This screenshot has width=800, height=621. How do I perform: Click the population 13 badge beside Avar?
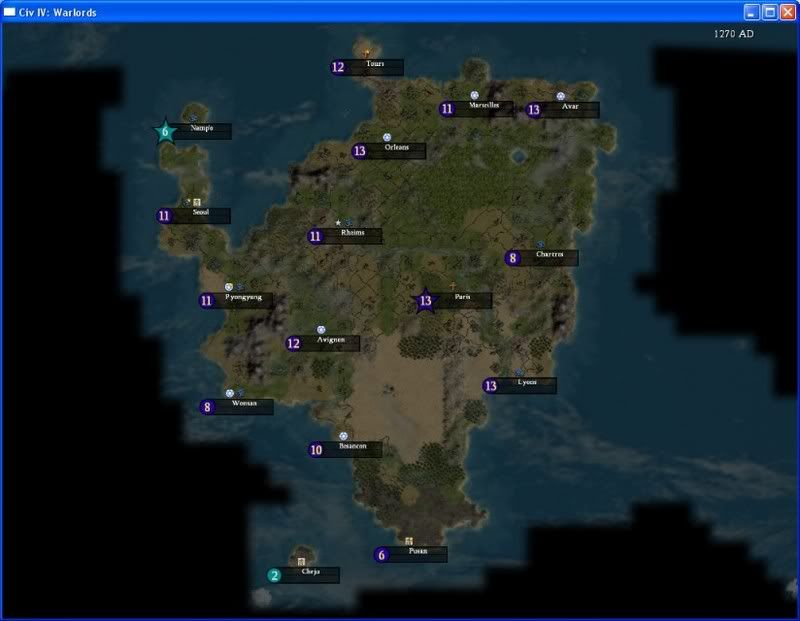[x=534, y=110]
